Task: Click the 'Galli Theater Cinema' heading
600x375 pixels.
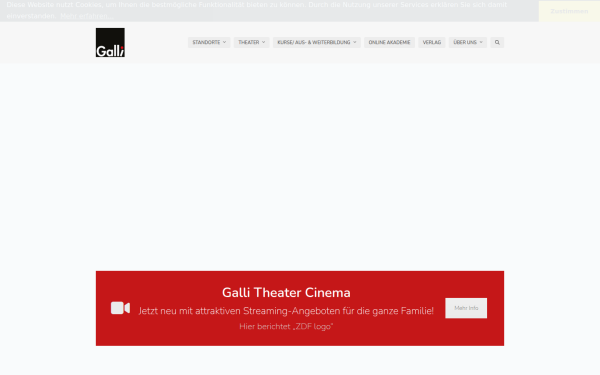Action: [286, 292]
